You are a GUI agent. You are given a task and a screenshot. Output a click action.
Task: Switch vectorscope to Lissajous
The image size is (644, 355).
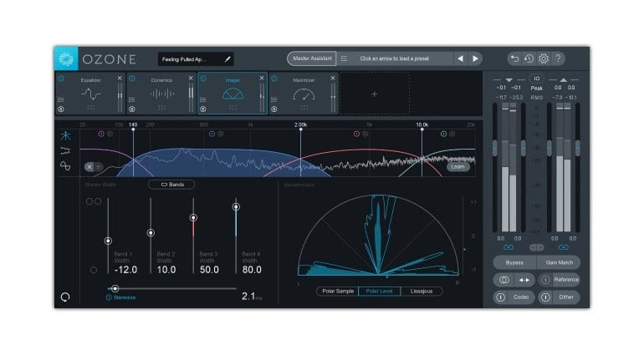click(x=422, y=291)
